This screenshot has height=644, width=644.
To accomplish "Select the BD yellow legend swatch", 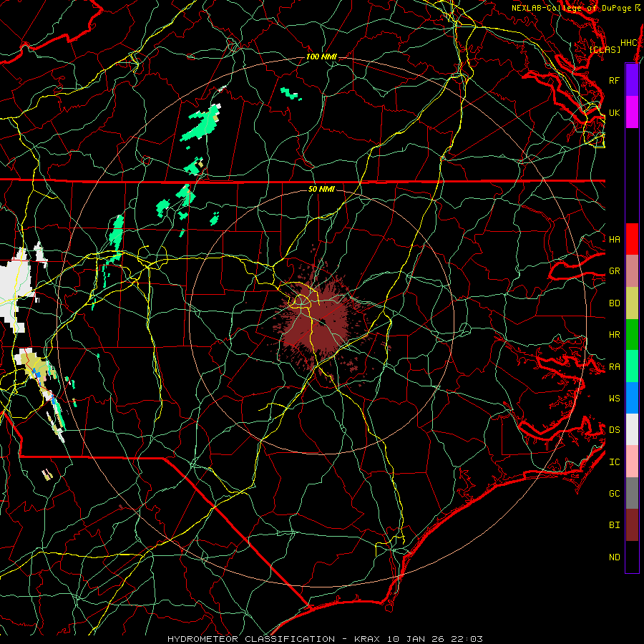I will [632, 303].
